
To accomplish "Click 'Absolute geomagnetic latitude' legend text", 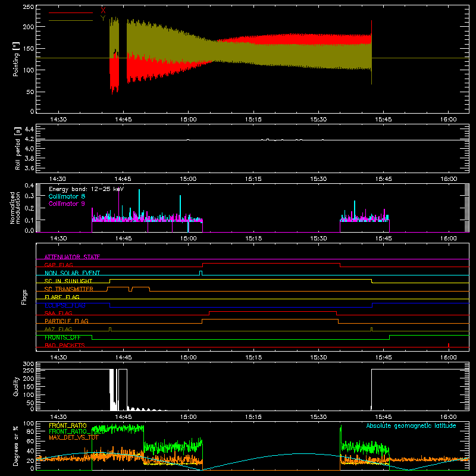I will coord(411,425).
